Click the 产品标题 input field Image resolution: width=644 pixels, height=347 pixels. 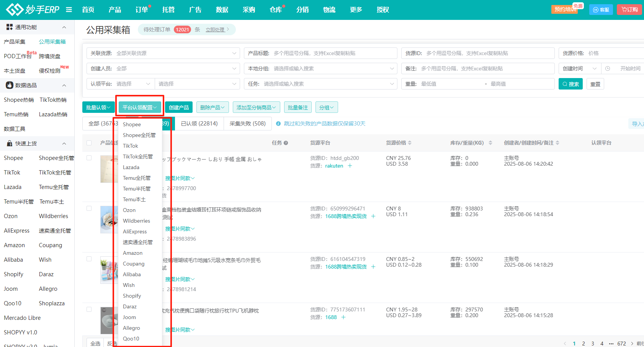[333, 53]
